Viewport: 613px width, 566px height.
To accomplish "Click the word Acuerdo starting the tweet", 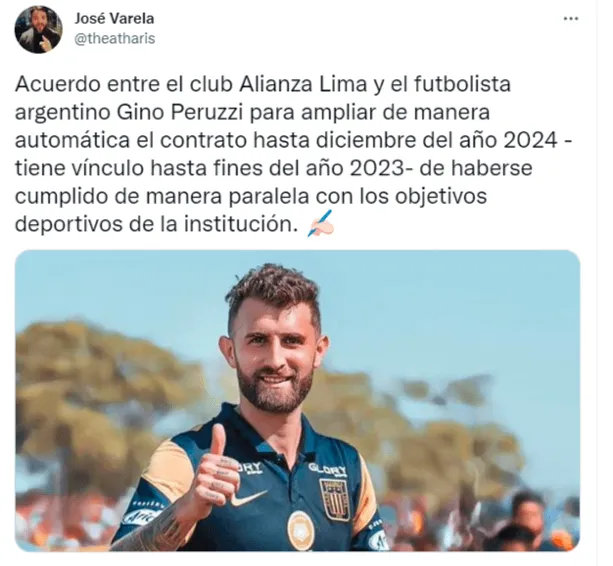I will point(58,84).
